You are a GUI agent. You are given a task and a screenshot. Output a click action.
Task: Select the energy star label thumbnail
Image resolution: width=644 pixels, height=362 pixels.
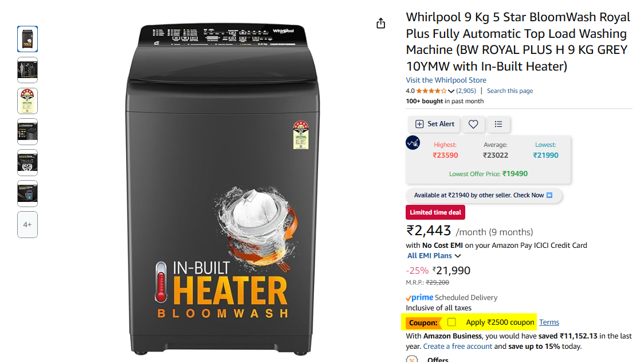click(x=28, y=101)
